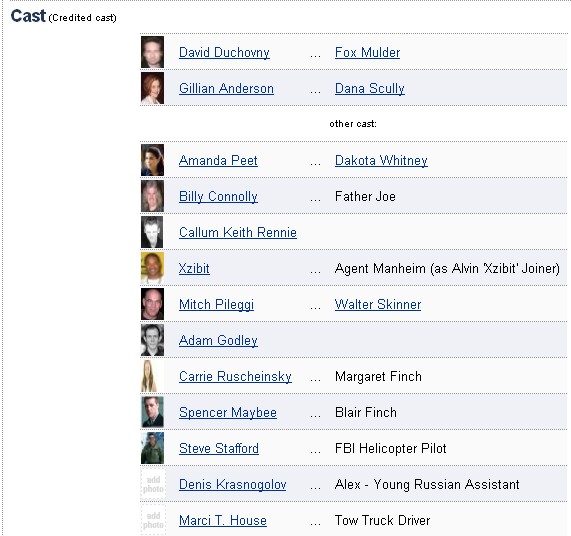View Steve Stafford's photo thumbnail

pos(152,448)
